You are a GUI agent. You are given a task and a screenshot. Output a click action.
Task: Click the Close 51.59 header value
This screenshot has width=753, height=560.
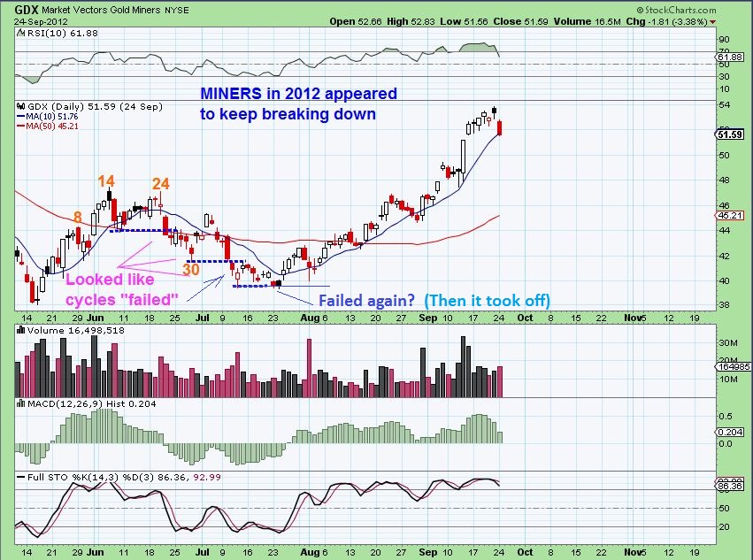coord(521,21)
